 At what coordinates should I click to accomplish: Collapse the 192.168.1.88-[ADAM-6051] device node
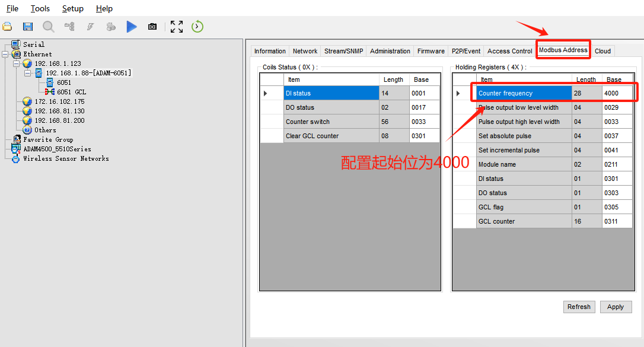point(28,73)
